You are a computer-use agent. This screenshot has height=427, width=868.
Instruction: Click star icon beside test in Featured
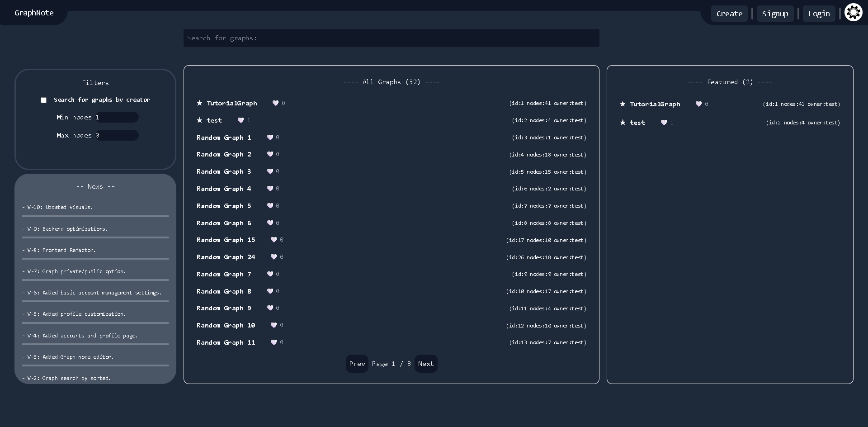[x=623, y=123]
